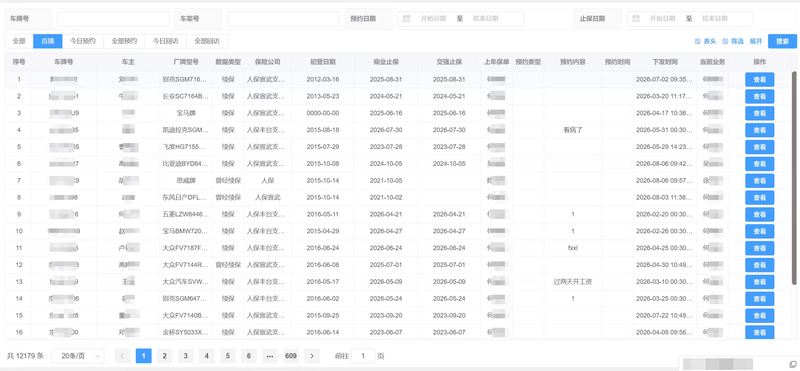The height and width of the screenshot is (371, 800).
Task: Switch to the 今日预约 tab
Action: tap(83, 41)
